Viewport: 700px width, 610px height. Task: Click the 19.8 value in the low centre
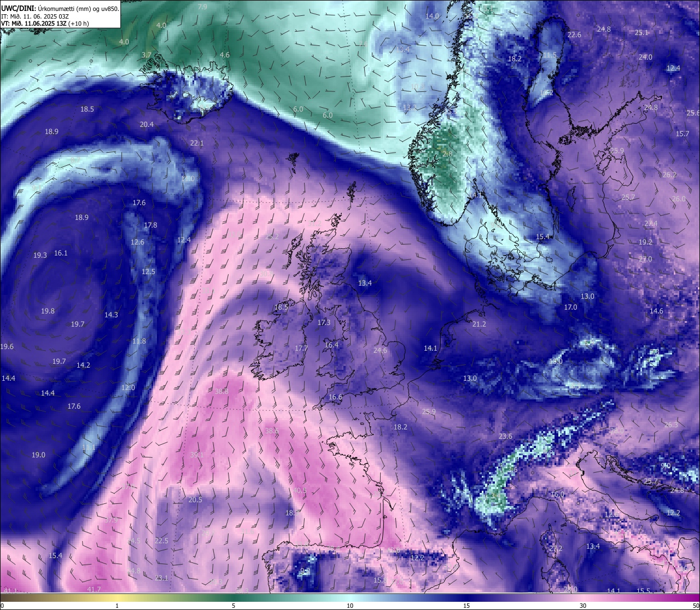pos(48,311)
